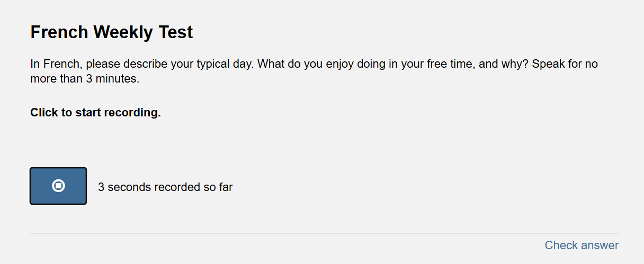
Task: Click the circle-square stop symbol
Action: pos(58,186)
